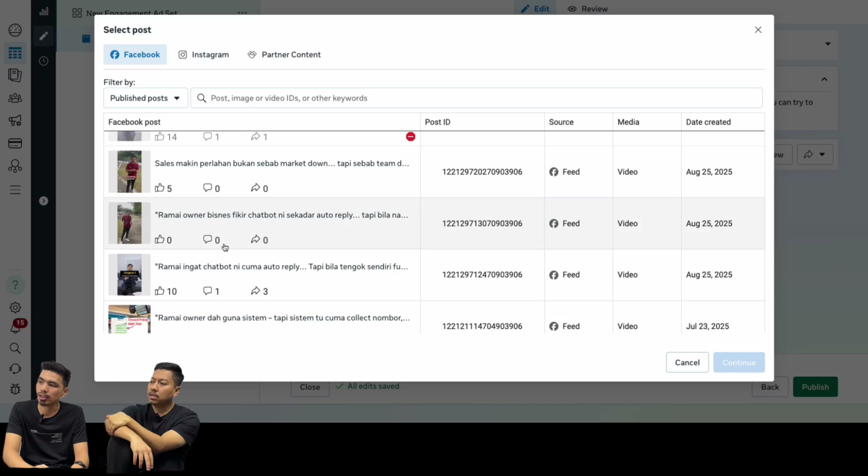Open history clock icon in dark panel
Viewport: 868px width, 476px height.
43,61
